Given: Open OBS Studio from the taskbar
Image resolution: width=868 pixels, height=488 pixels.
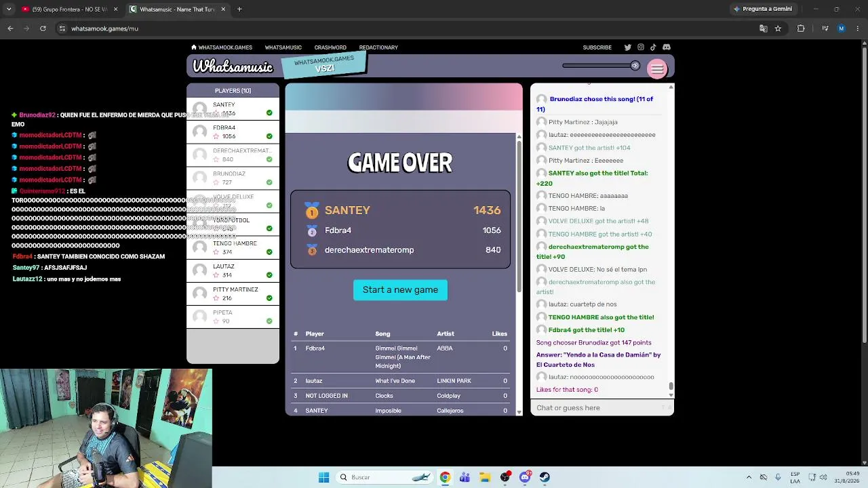Looking at the screenshot, I should (505, 477).
